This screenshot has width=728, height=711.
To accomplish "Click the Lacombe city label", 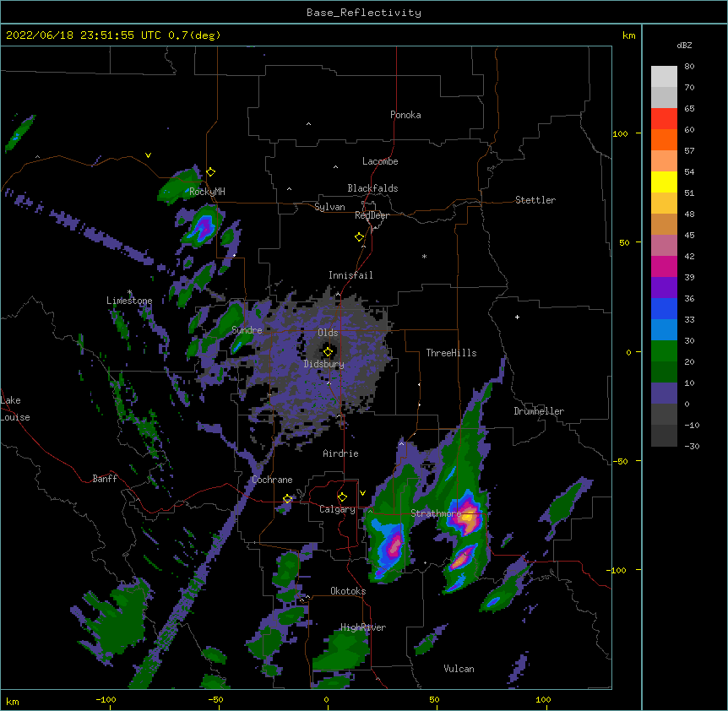I will 380,161.
